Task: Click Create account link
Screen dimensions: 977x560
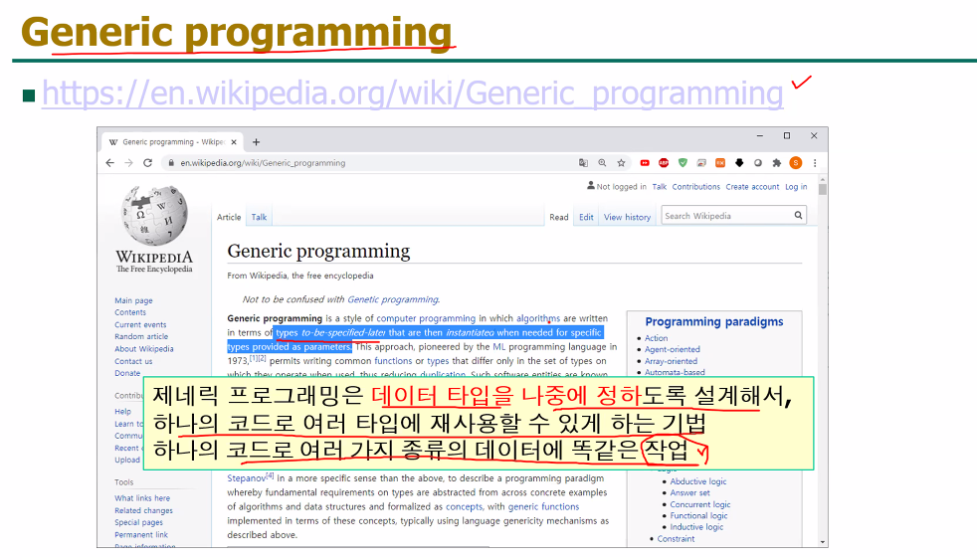Action: [x=752, y=187]
